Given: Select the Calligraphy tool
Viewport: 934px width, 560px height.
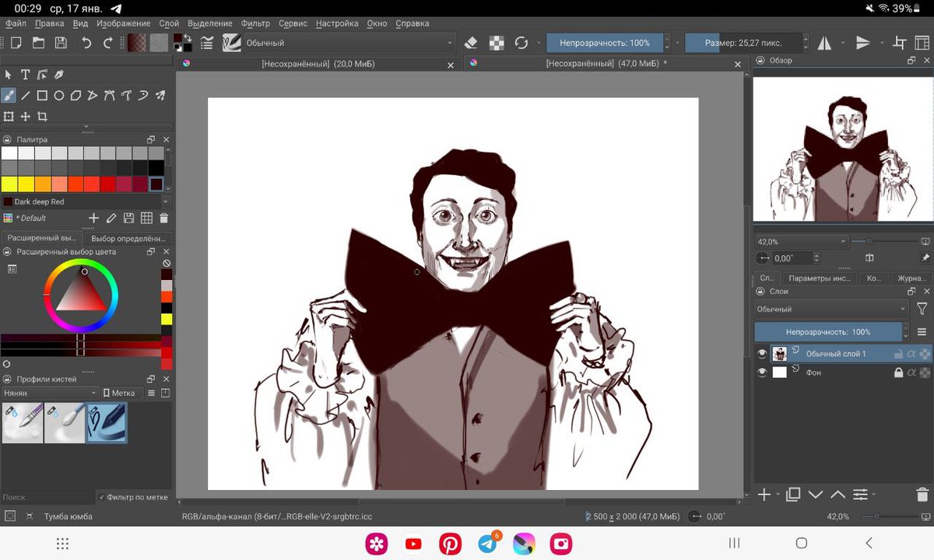Looking at the screenshot, I should coord(59,75).
